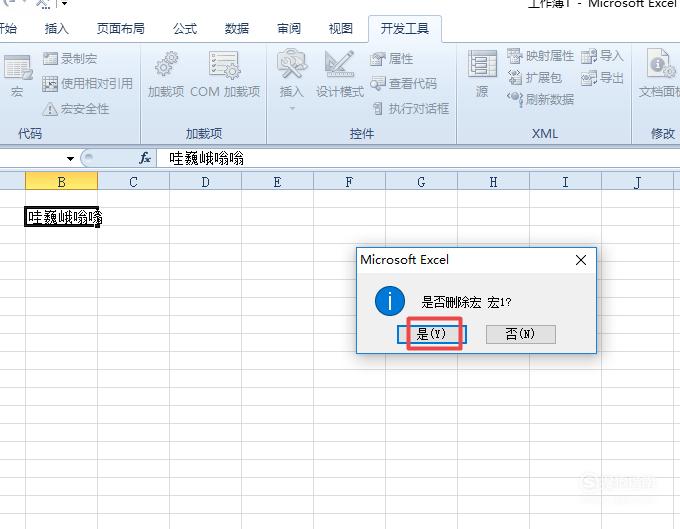Click Run Dialog (执行对话框)
Viewport: 680px width, 529px height.
411,109
